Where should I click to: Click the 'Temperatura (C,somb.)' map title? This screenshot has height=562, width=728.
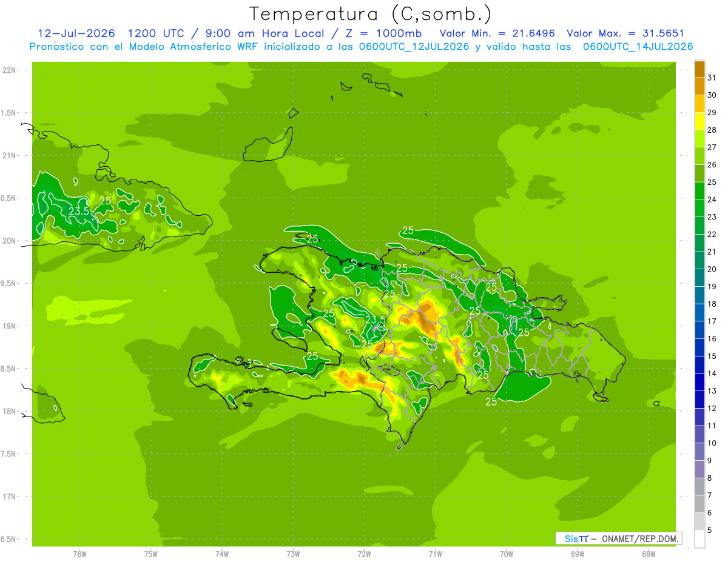370,13
